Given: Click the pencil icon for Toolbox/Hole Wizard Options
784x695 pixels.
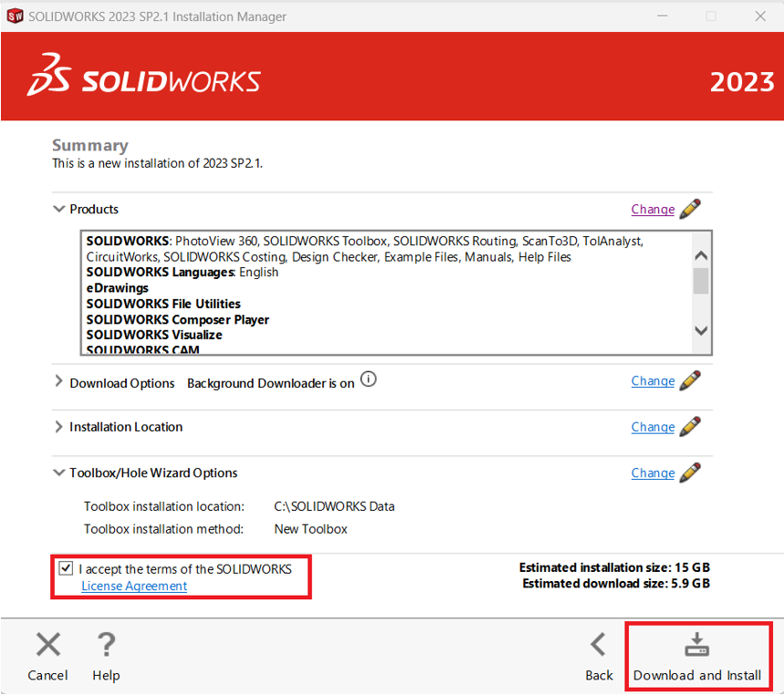Looking at the screenshot, I should point(691,472).
